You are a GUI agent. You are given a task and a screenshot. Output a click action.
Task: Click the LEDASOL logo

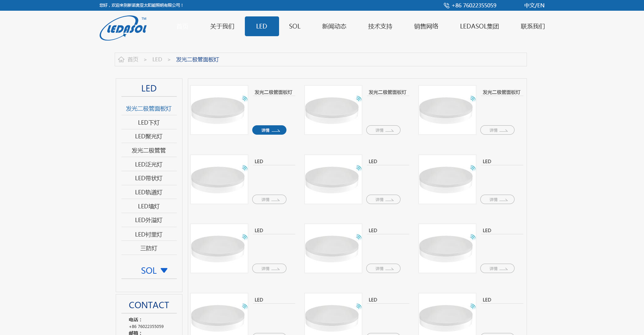pos(123,28)
